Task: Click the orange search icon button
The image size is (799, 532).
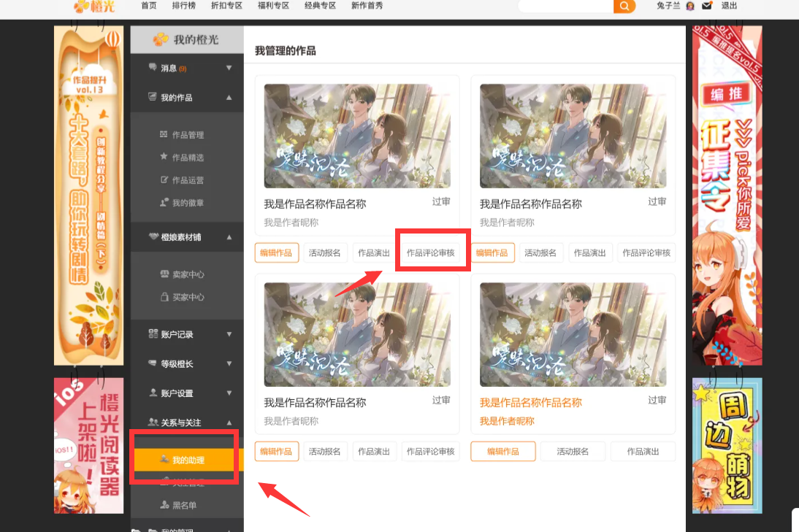Action: click(624, 6)
